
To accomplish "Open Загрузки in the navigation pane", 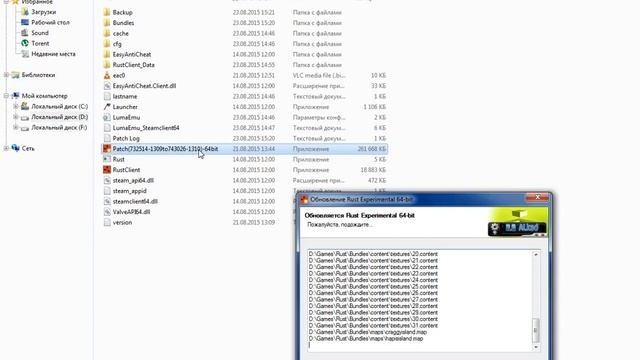I will click(44, 12).
